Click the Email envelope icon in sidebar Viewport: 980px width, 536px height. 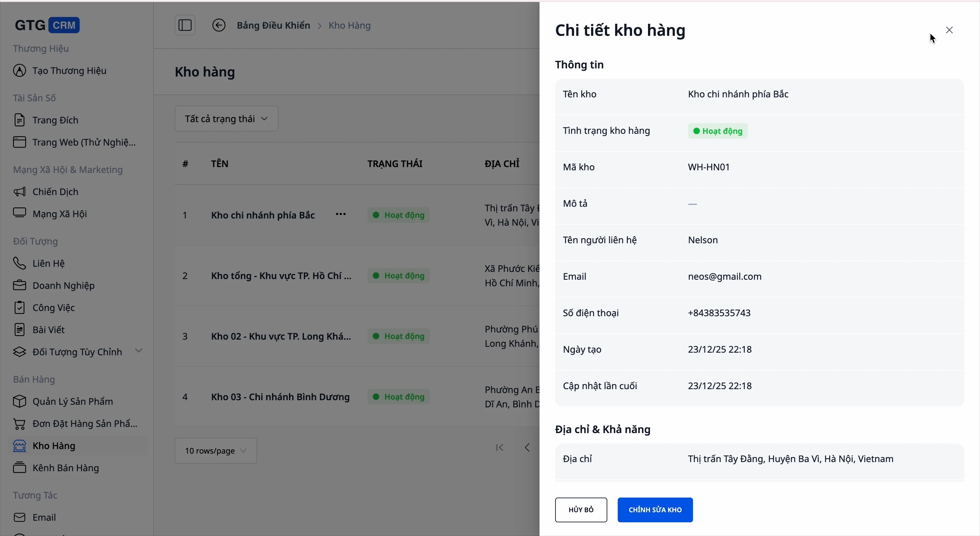pyautogui.click(x=20, y=517)
